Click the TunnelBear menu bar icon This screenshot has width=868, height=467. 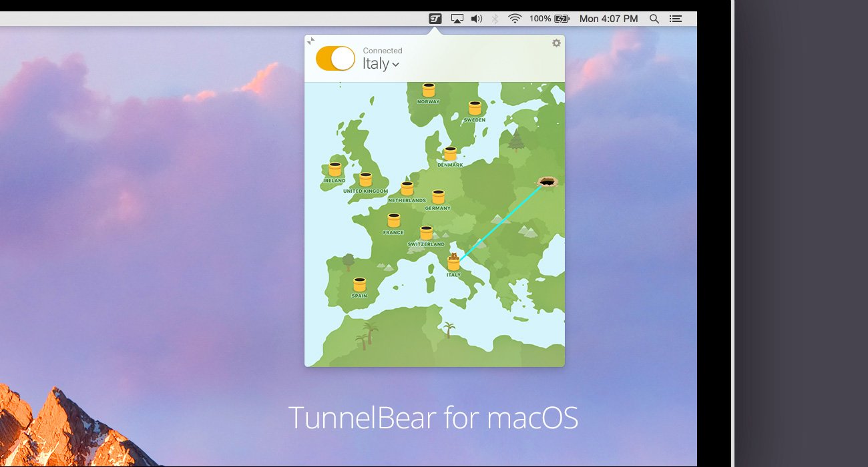pos(435,19)
